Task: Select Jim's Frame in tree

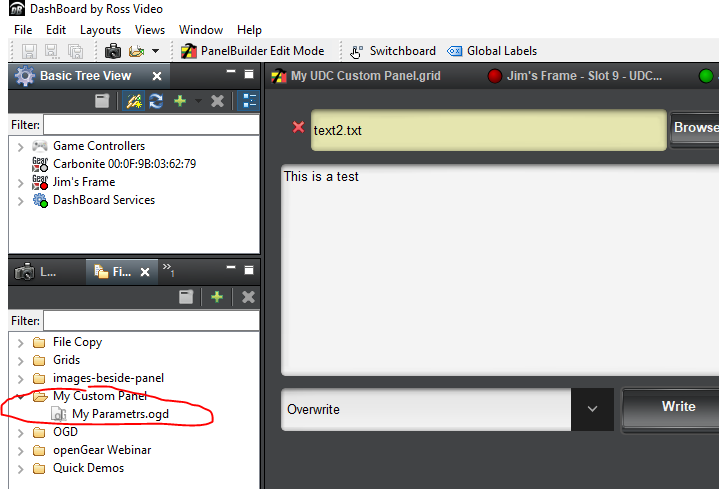Action: (x=84, y=182)
